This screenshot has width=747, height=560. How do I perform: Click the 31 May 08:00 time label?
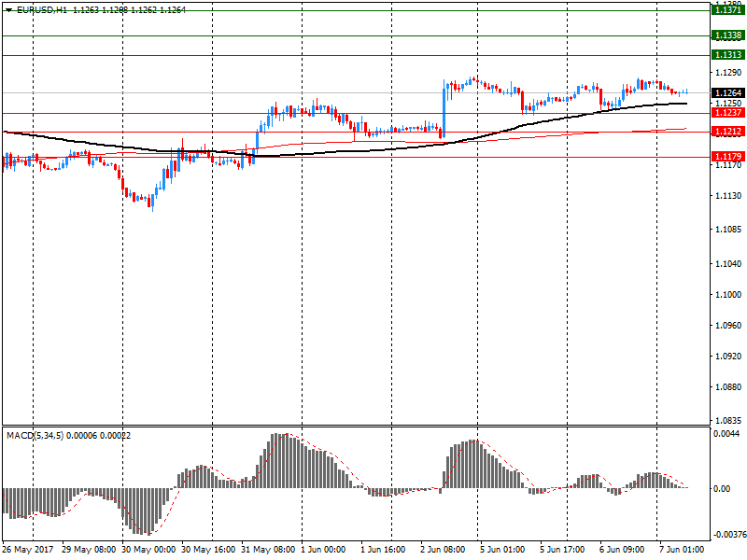tap(268, 550)
